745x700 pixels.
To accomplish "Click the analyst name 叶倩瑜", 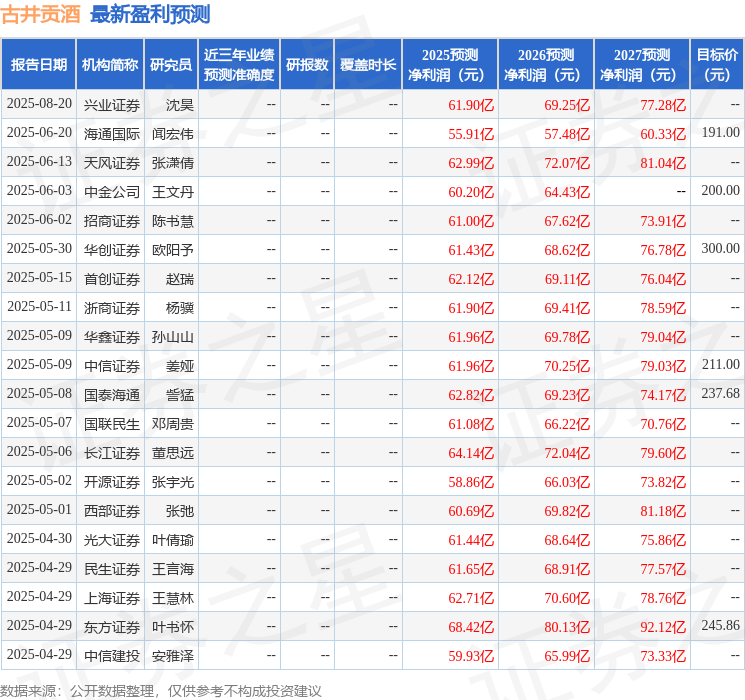I will pos(172,540).
